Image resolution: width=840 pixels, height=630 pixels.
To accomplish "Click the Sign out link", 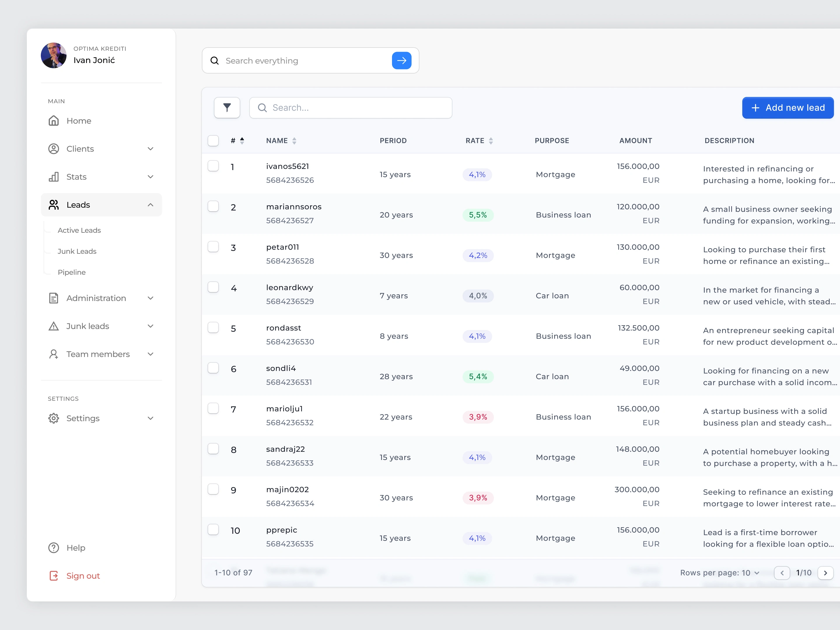I will [83, 576].
